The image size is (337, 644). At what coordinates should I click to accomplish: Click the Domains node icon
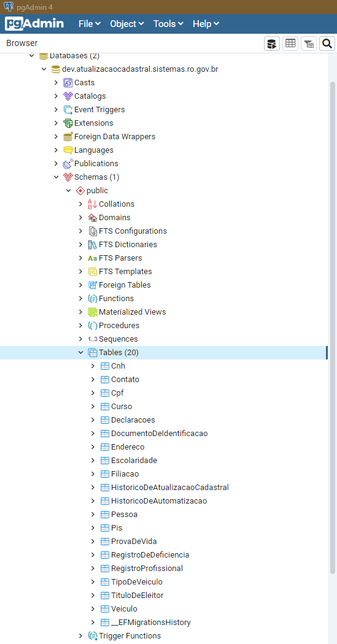pos(93,217)
